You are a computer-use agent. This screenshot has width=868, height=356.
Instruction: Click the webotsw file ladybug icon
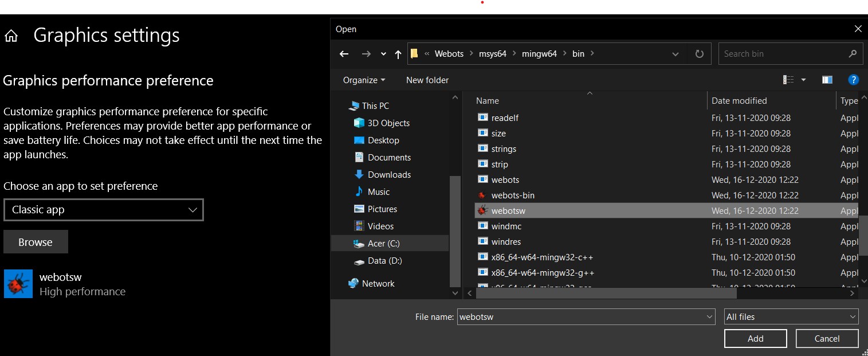click(482, 210)
